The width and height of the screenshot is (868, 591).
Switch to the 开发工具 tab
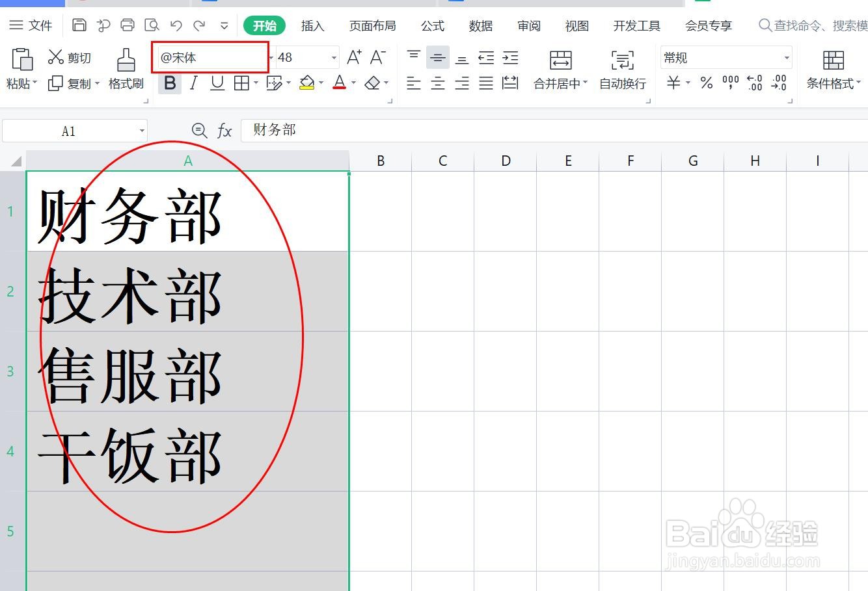tap(636, 25)
